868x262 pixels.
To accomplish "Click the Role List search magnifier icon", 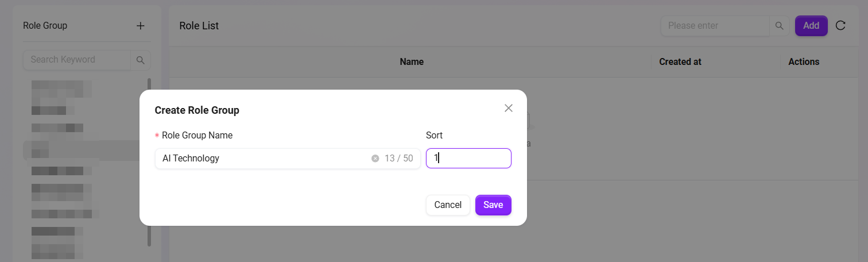I will [x=779, y=26].
